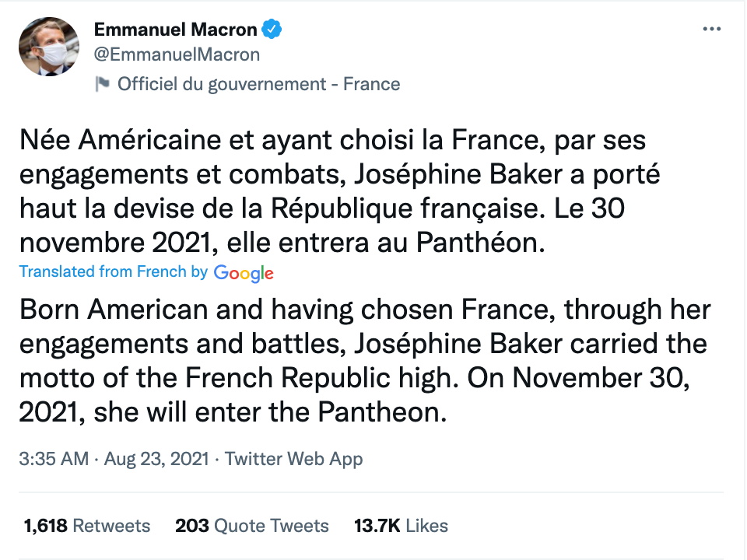Select the English translated tweet text
Image resolution: width=747 pixels, height=560 pixels.
pyautogui.click(x=365, y=360)
